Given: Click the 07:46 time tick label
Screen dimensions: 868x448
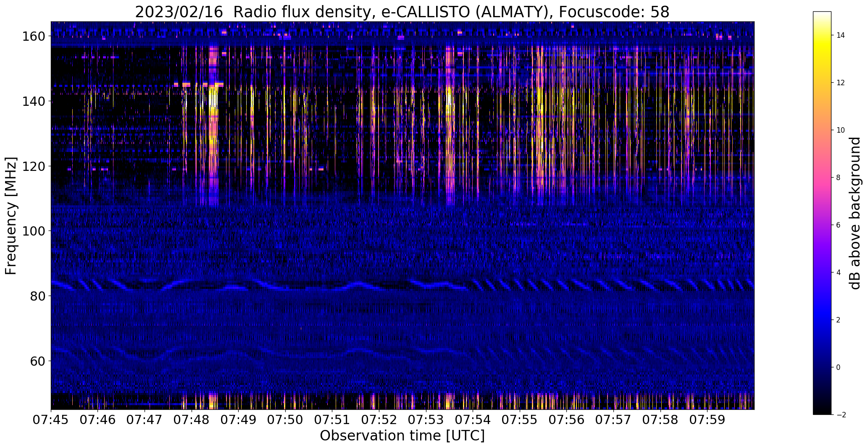Looking at the screenshot, I should (98, 419).
